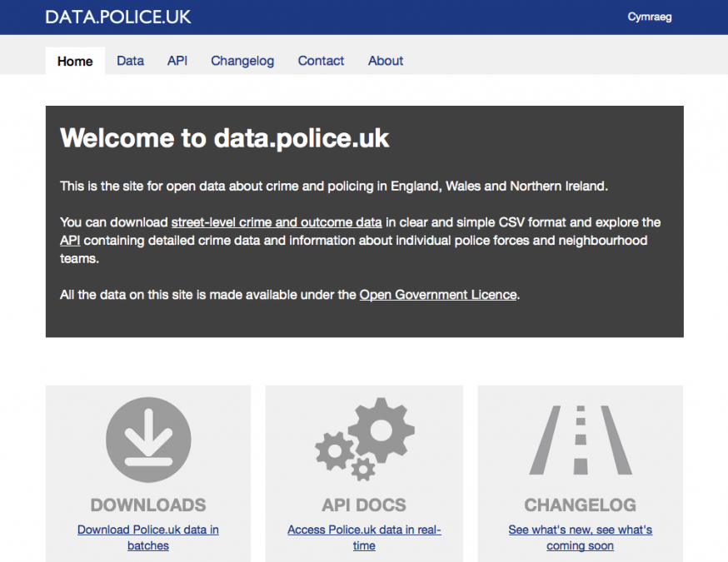Open the Contact navigation tab
The height and width of the screenshot is (562, 728).
321,61
